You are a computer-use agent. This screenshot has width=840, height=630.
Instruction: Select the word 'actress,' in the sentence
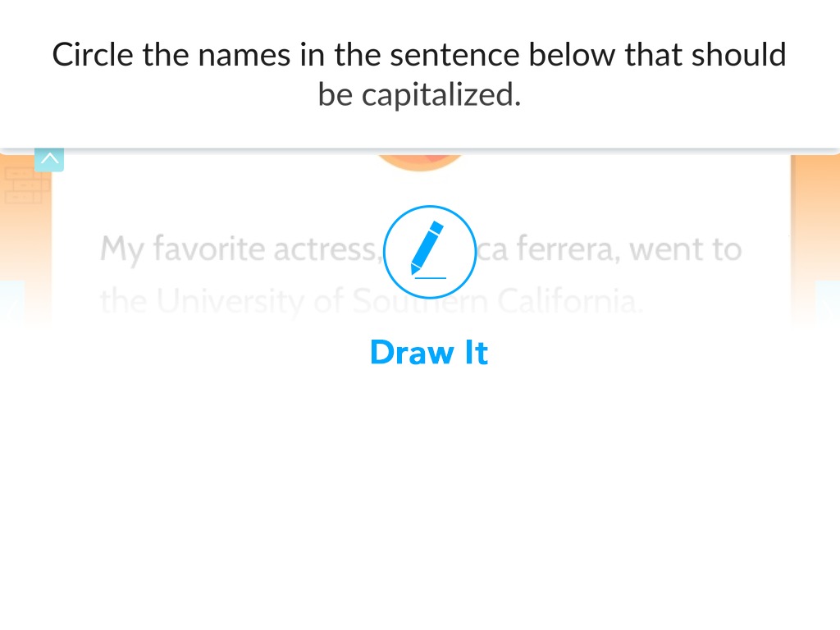coord(328,251)
